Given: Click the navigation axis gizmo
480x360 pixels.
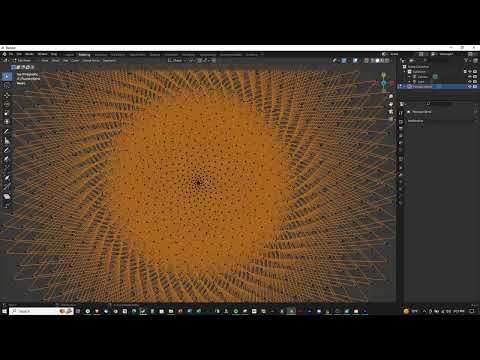Looking at the screenshot, I should coord(384,82).
